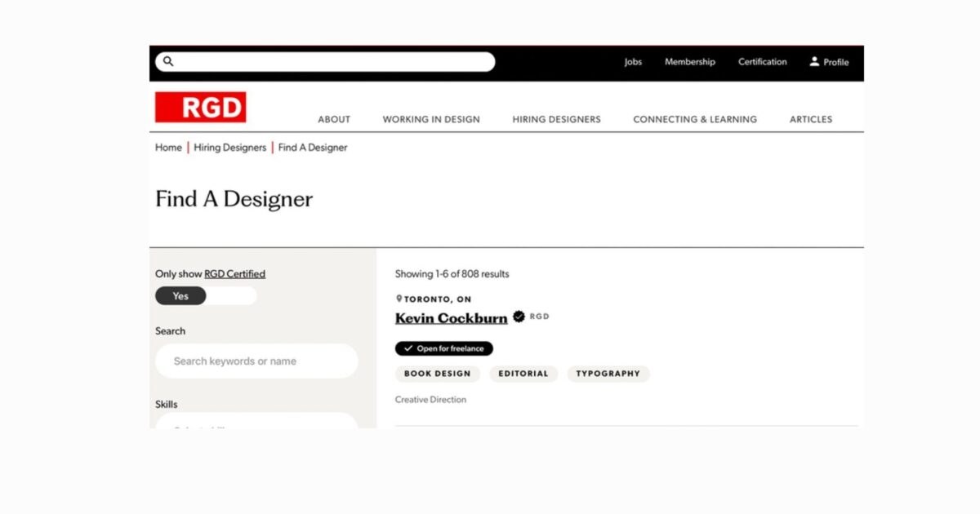Select Articles in the navigation bar

[811, 119]
